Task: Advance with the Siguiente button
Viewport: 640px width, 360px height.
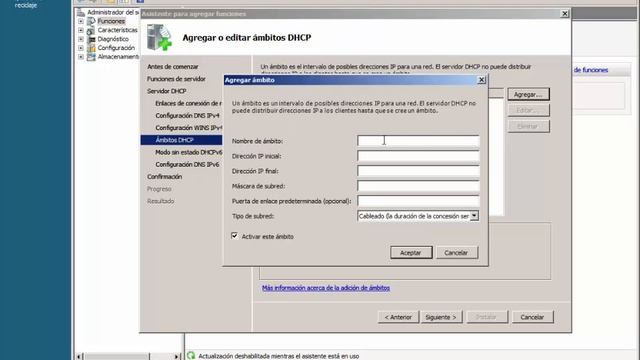Action: [x=441, y=317]
